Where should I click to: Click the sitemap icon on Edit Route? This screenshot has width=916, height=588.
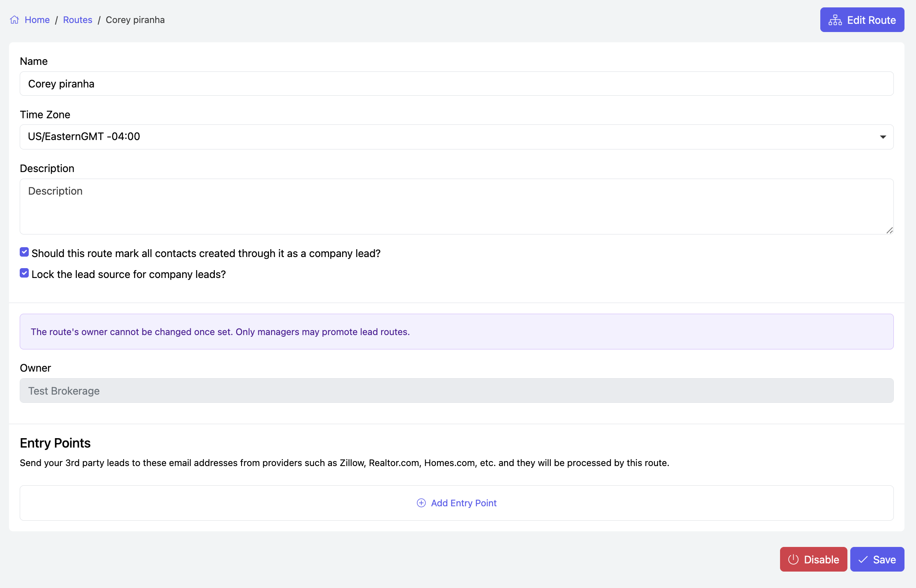coord(835,20)
